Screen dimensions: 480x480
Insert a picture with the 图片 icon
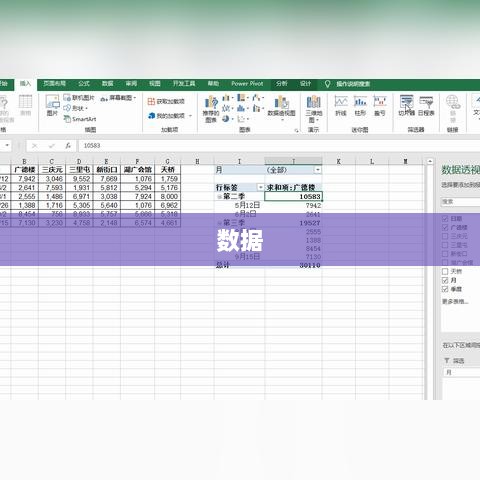52,101
